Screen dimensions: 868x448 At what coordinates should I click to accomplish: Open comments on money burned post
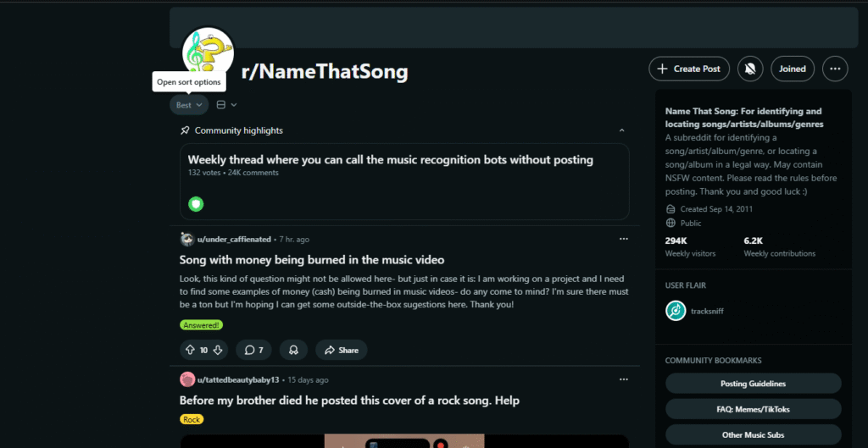(253, 350)
